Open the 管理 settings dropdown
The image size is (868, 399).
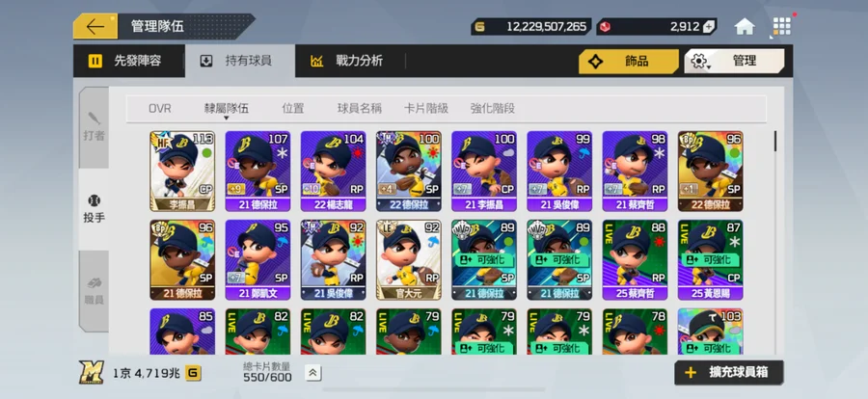734,61
